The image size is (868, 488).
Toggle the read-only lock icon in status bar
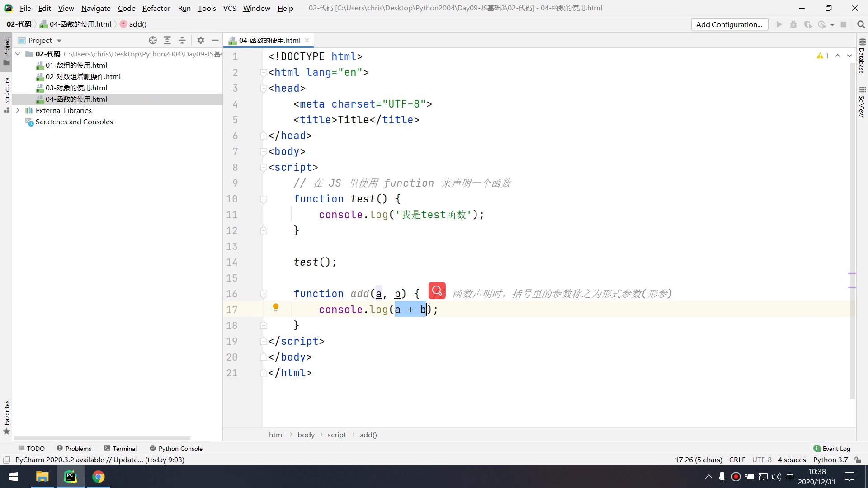858,460
